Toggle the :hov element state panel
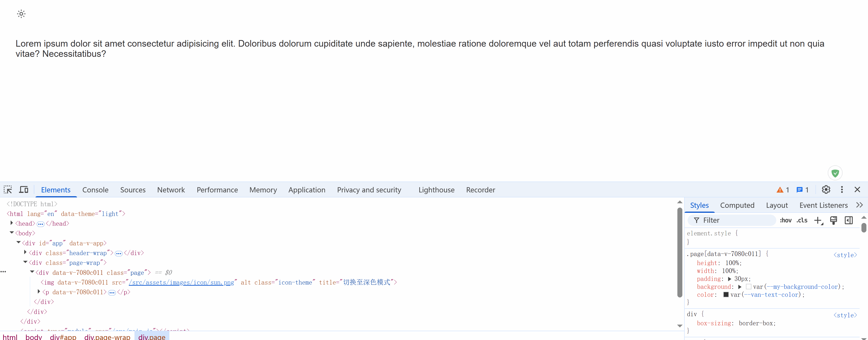 pyautogui.click(x=785, y=220)
